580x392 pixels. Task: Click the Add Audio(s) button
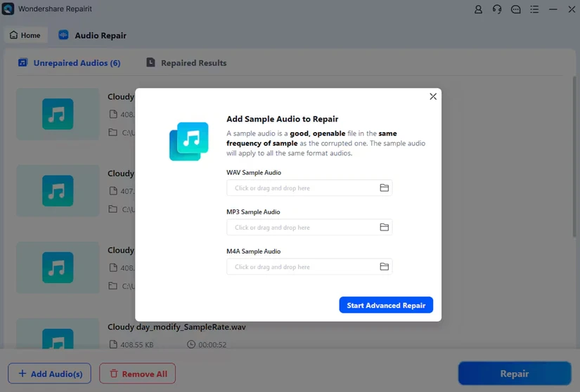click(x=50, y=374)
